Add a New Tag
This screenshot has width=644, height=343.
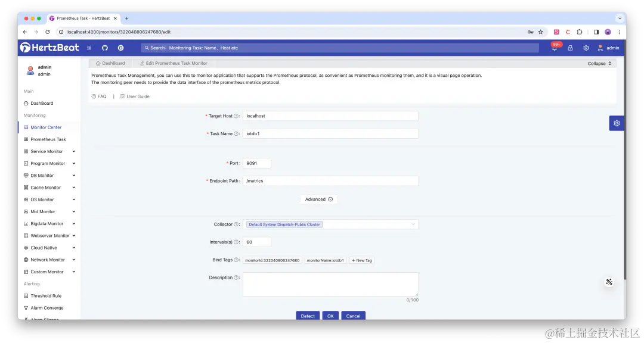(362, 260)
